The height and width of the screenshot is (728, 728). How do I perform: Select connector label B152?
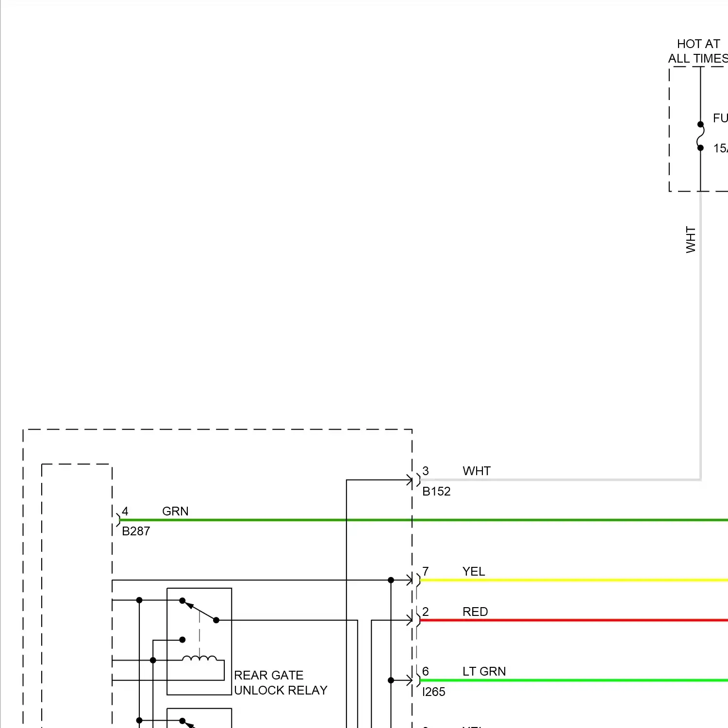436,491
